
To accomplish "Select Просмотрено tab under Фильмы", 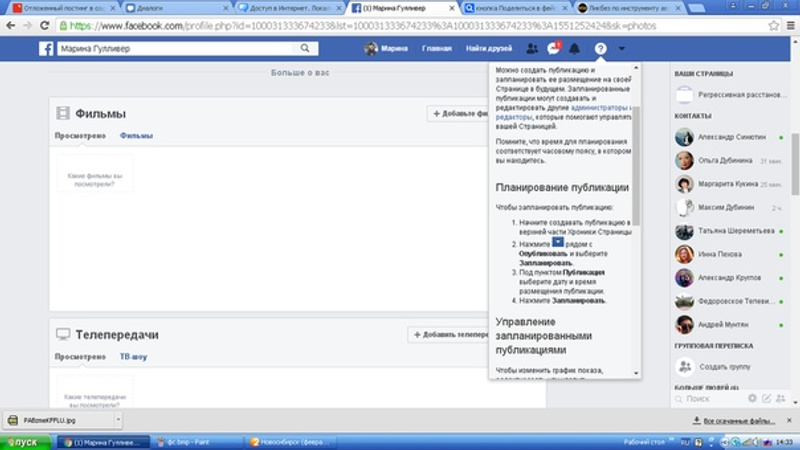I will pos(80,136).
